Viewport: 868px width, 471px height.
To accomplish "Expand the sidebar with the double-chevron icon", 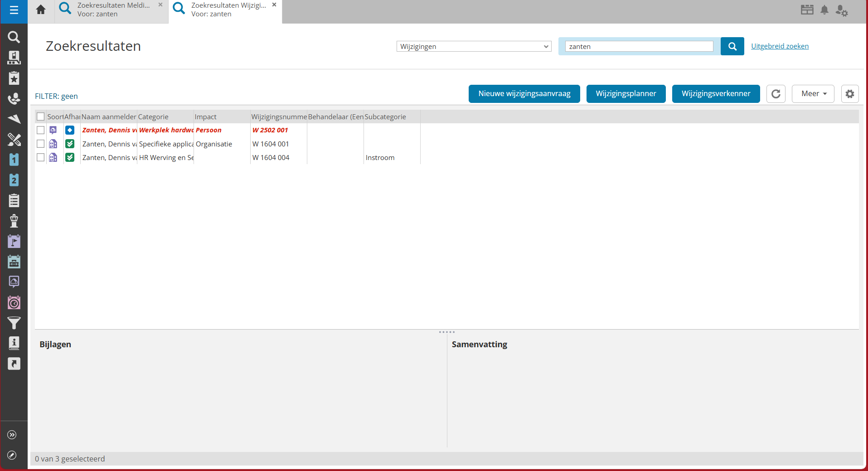I will point(12,435).
